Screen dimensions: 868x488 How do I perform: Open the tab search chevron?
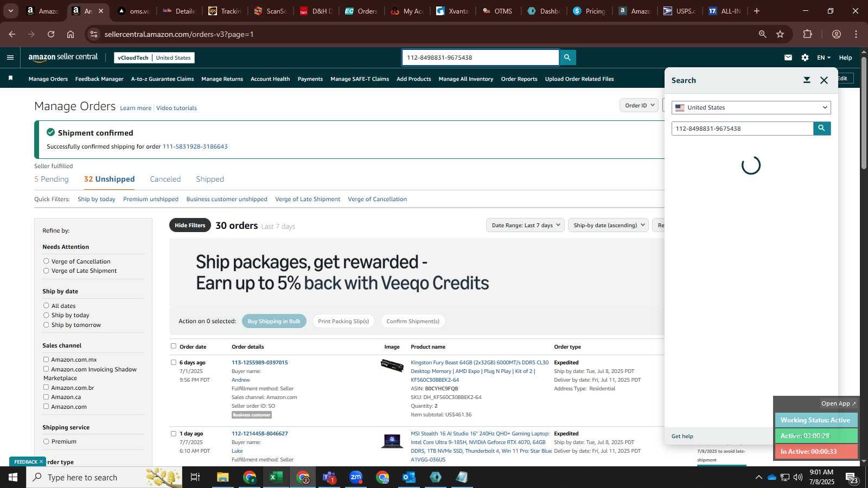(x=10, y=11)
